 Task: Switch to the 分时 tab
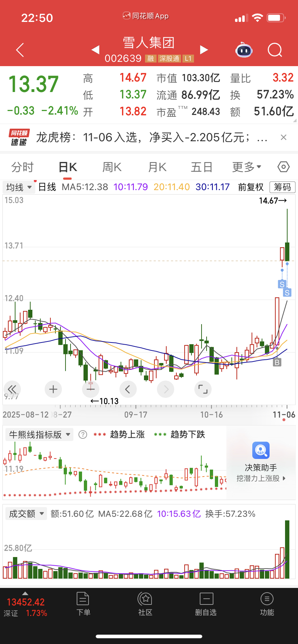coord(22,167)
